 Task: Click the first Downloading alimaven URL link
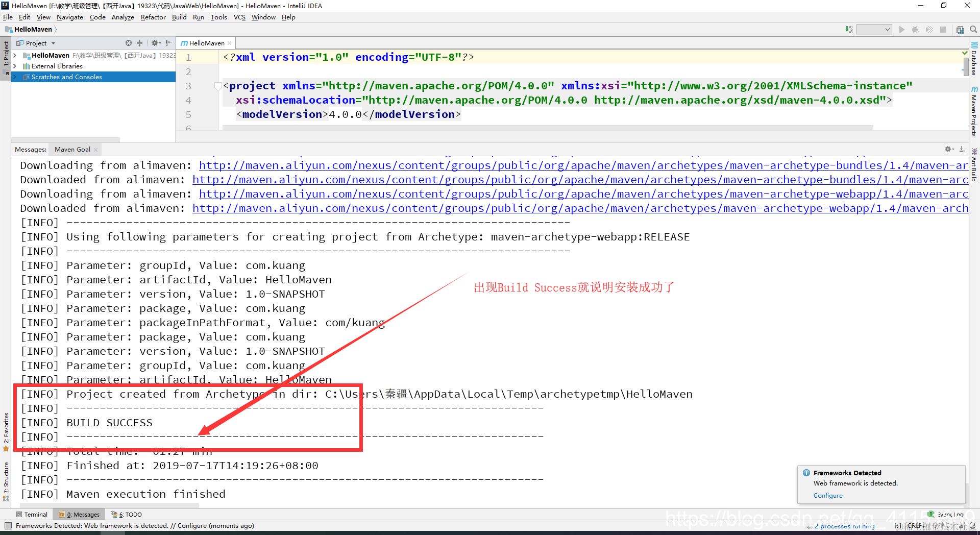[583, 165]
